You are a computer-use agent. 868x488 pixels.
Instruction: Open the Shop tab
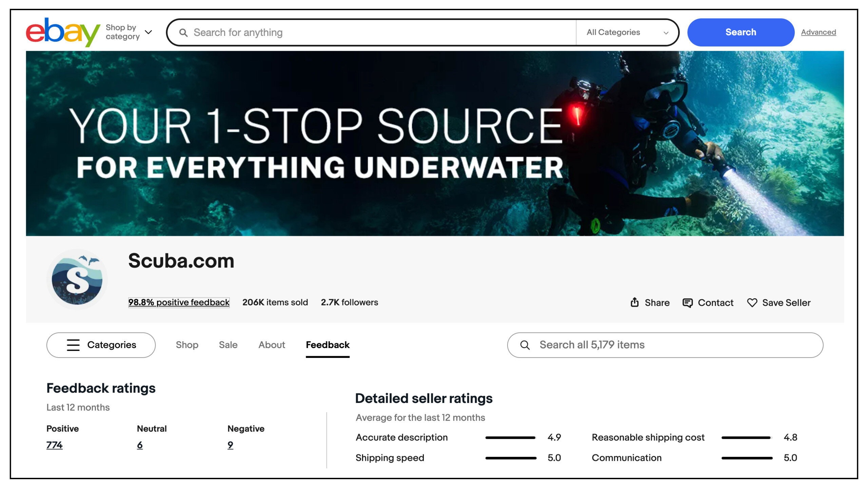pos(187,345)
